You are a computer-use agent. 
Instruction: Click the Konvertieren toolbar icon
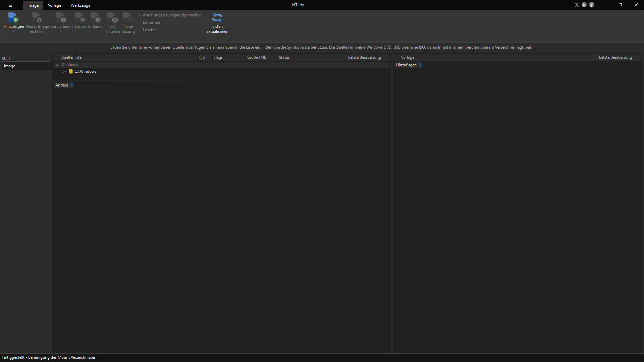coord(61,17)
